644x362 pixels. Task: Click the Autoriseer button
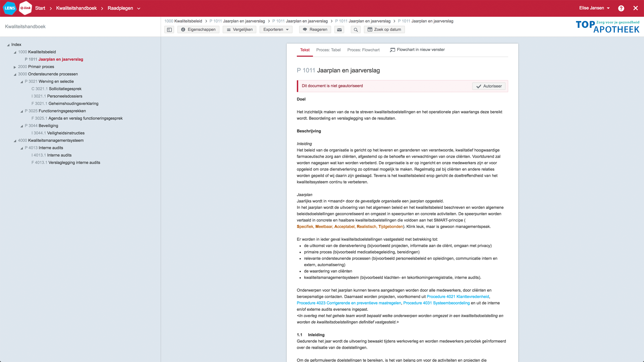point(489,86)
